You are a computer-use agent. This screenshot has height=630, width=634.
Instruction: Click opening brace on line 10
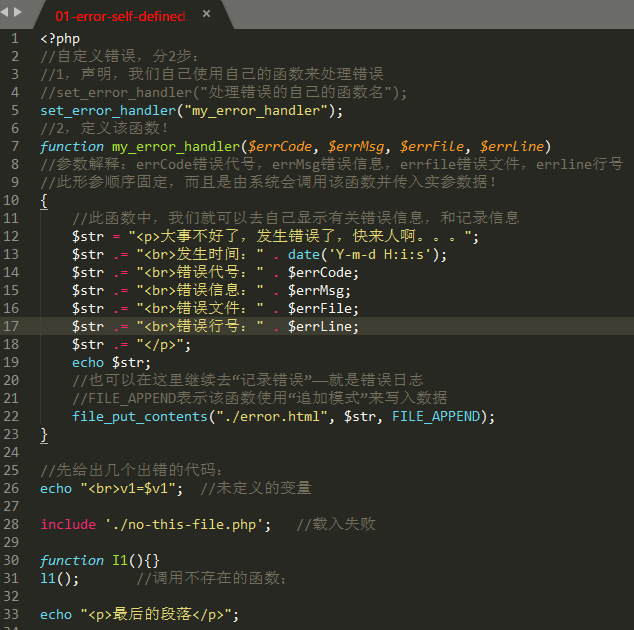pos(44,201)
